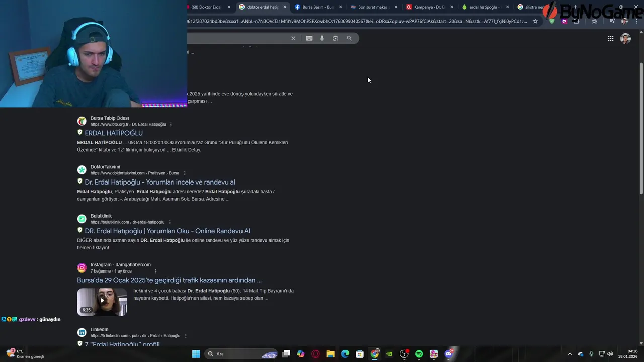Open the DoktorTakvimi result options menu

coord(184,173)
